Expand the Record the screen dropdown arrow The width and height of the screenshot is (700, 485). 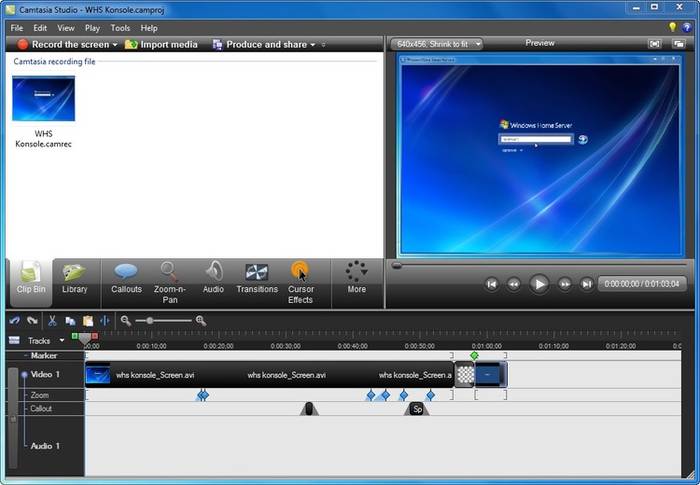pyautogui.click(x=115, y=45)
